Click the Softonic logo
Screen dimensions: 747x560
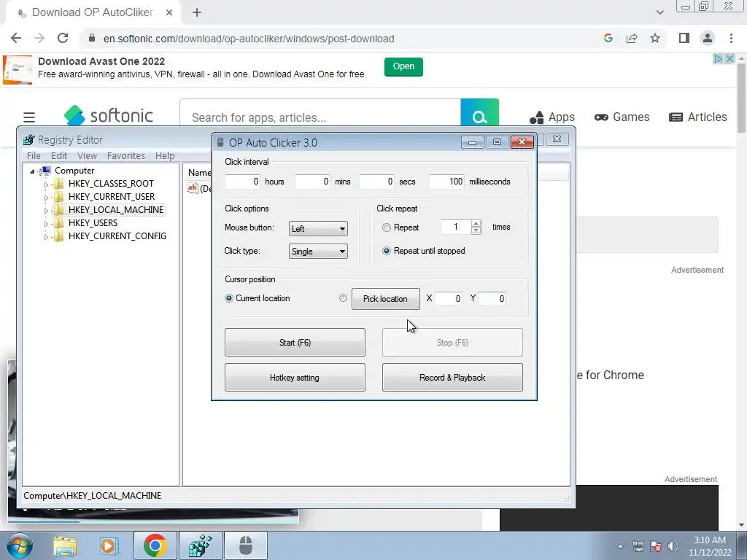point(109,116)
